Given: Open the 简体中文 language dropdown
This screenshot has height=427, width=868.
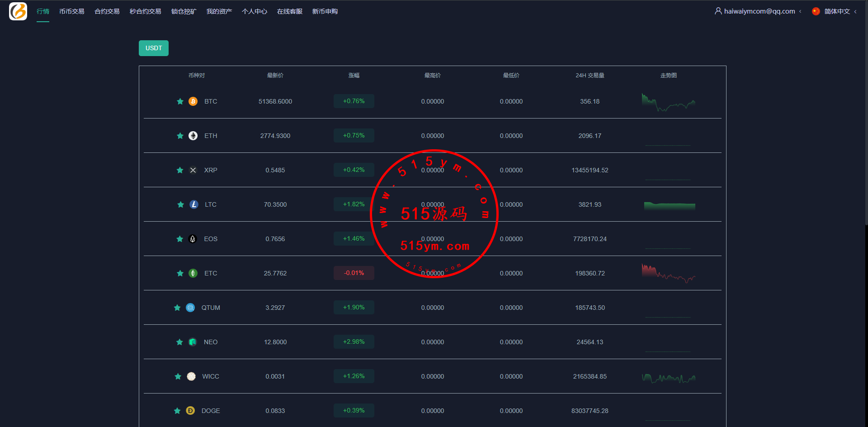Looking at the screenshot, I should tap(836, 11).
